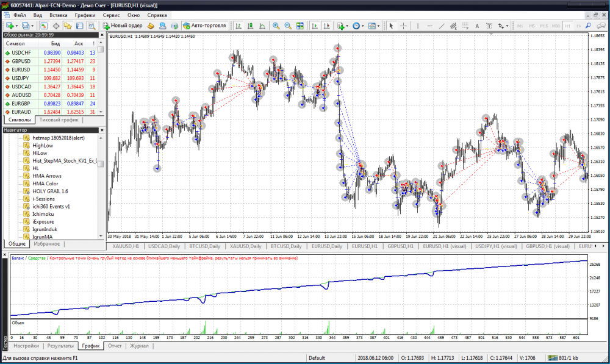The image size is (610, 364).
Task: Open the chart templates icon
Action: [372, 26]
